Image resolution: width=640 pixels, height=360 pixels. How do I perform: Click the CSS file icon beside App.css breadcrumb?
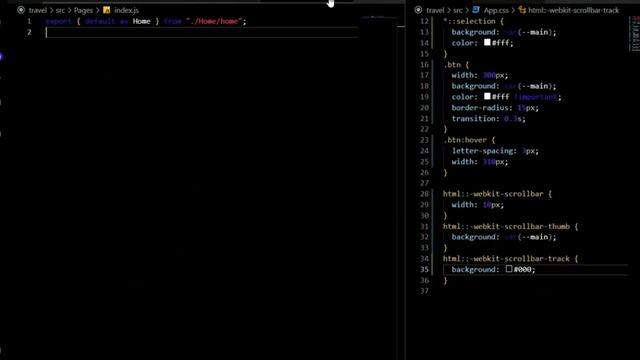click(x=476, y=10)
